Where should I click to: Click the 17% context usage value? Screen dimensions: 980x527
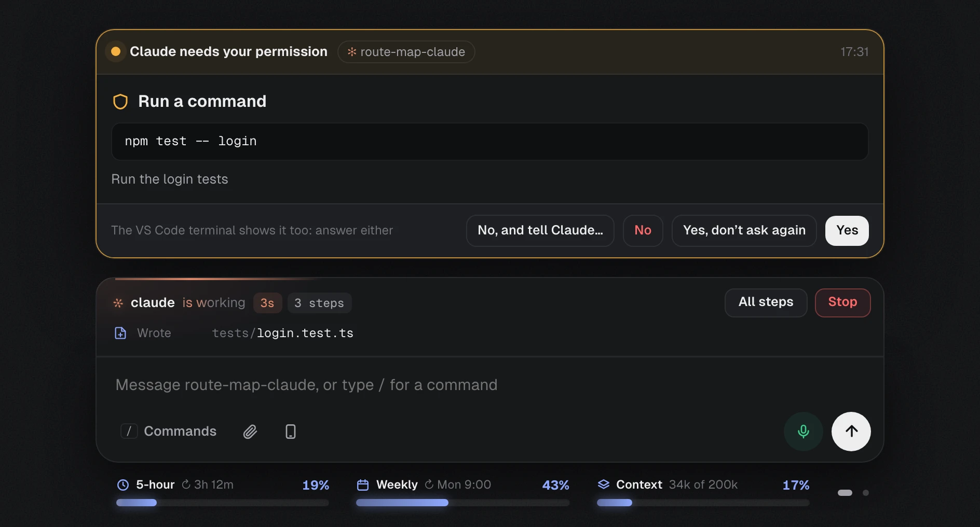(x=796, y=485)
